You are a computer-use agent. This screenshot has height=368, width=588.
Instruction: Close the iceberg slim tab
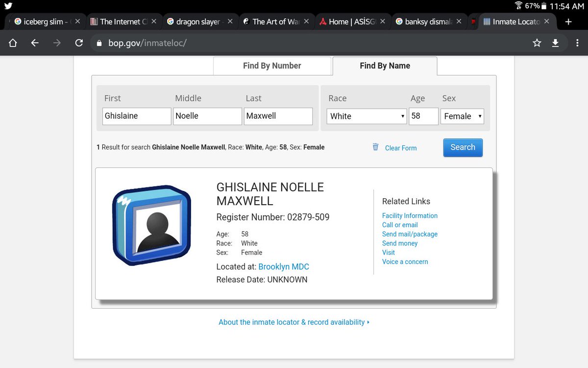point(77,22)
